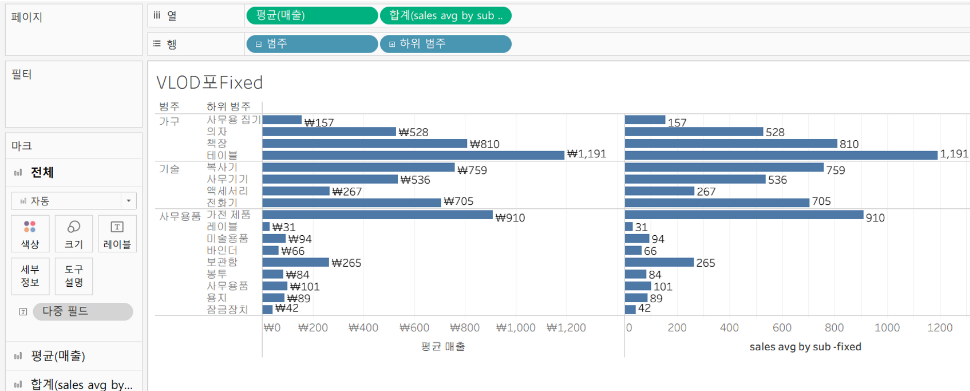Collapse the 범주 pill hierarchy icon
Image resolution: width=970 pixels, height=391 pixels.
(258, 45)
